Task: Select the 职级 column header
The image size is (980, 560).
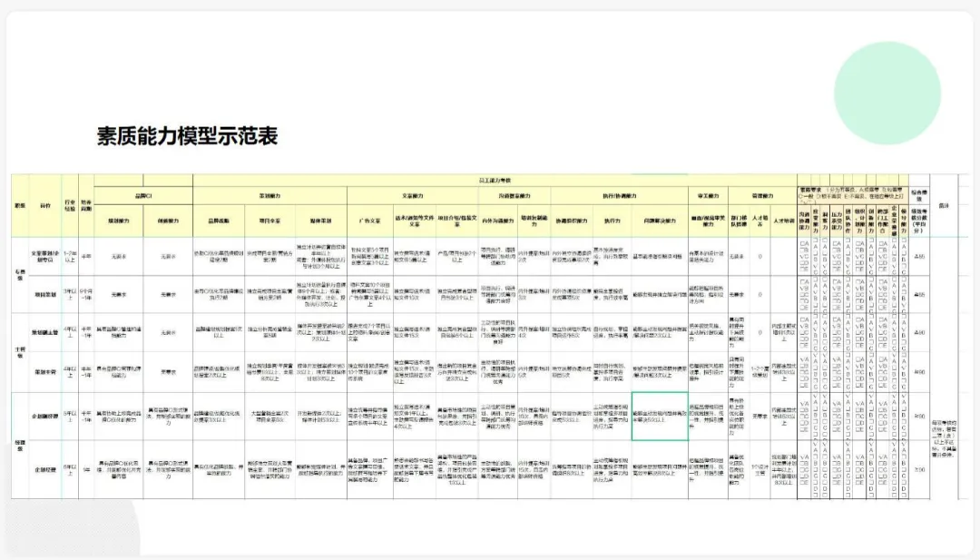Action: click(20, 206)
